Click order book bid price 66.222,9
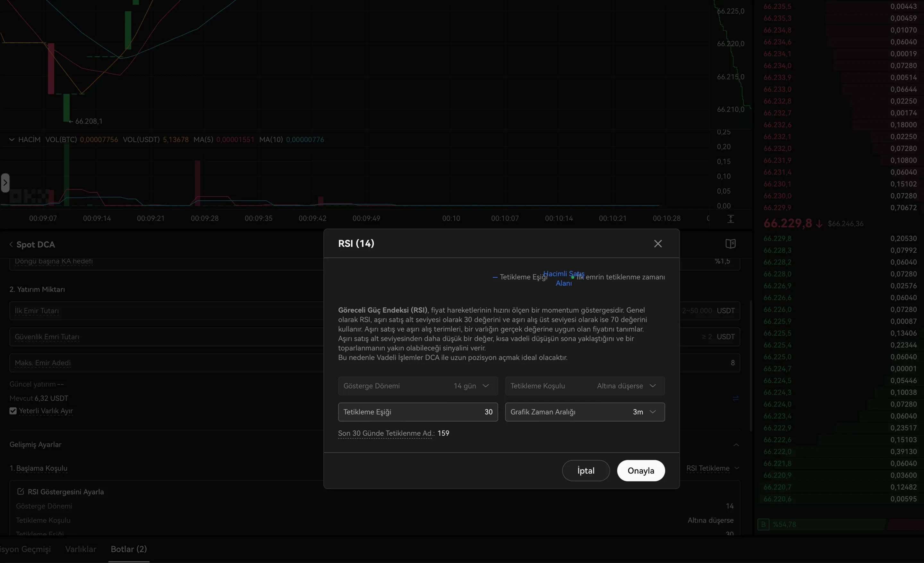 777,428
